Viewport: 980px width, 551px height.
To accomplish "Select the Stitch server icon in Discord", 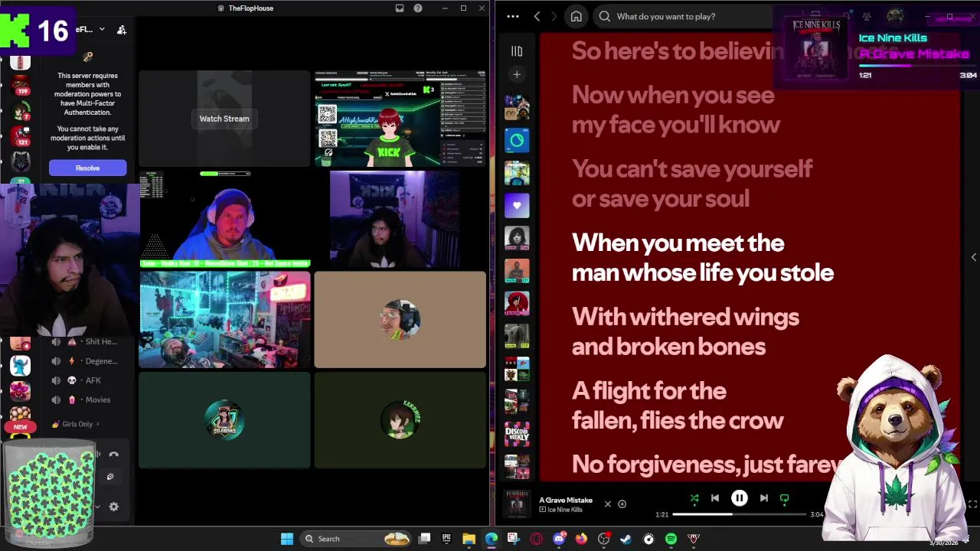I will [20, 367].
